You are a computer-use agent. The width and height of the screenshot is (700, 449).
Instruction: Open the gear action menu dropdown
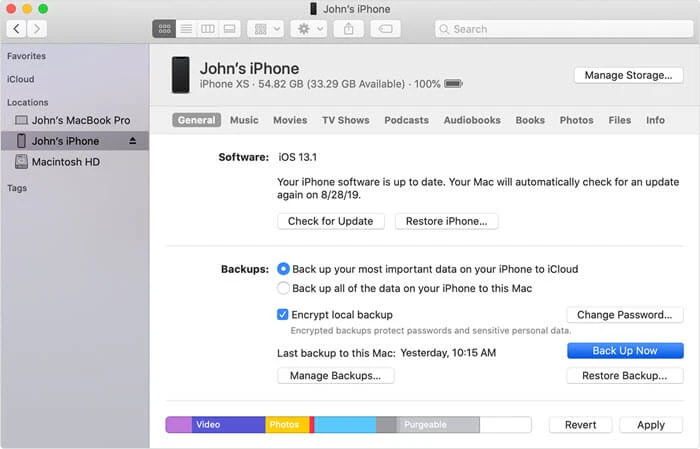(306, 29)
